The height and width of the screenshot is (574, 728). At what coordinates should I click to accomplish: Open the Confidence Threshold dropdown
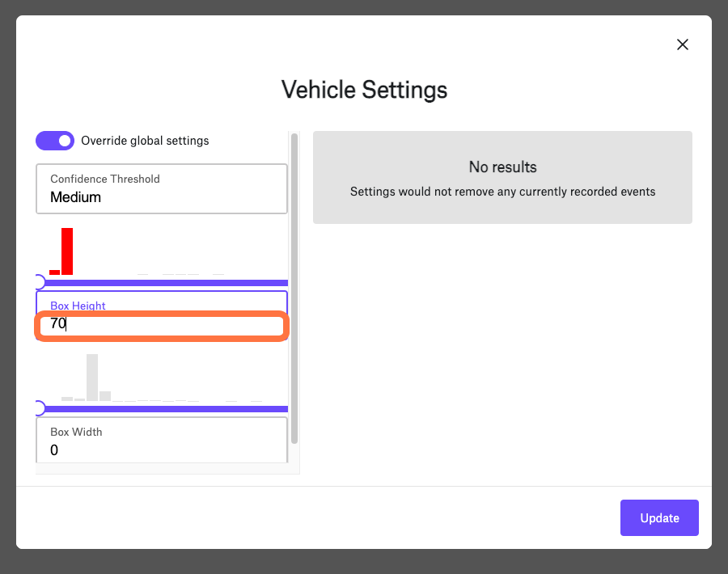coord(162,189)
